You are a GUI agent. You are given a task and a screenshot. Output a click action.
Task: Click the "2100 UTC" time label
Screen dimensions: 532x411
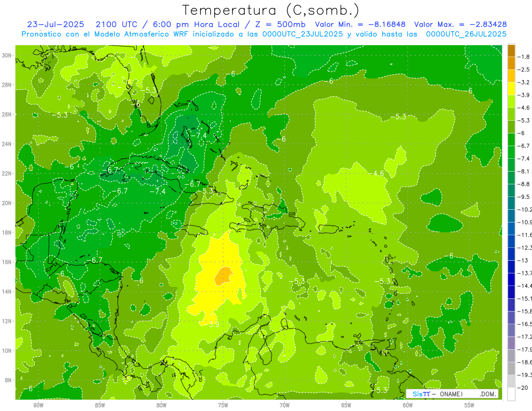[x=117, y=24]
